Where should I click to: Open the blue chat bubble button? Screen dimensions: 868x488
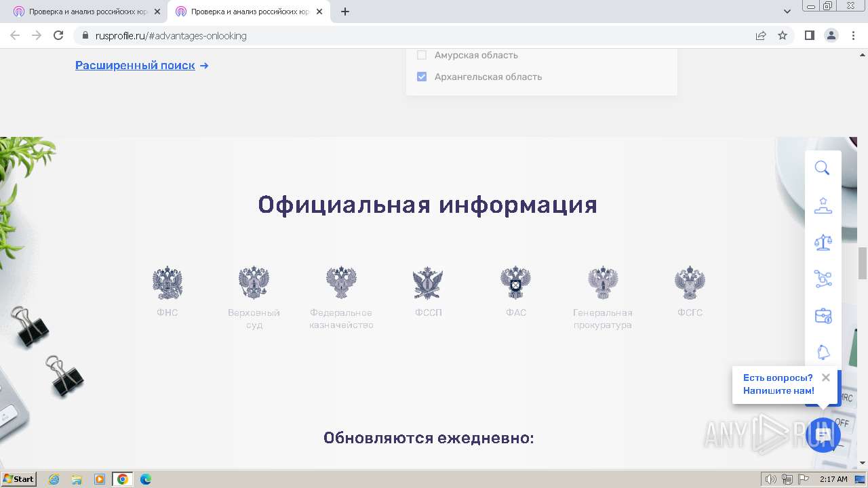pyautogui.click(x=823, y=434)
